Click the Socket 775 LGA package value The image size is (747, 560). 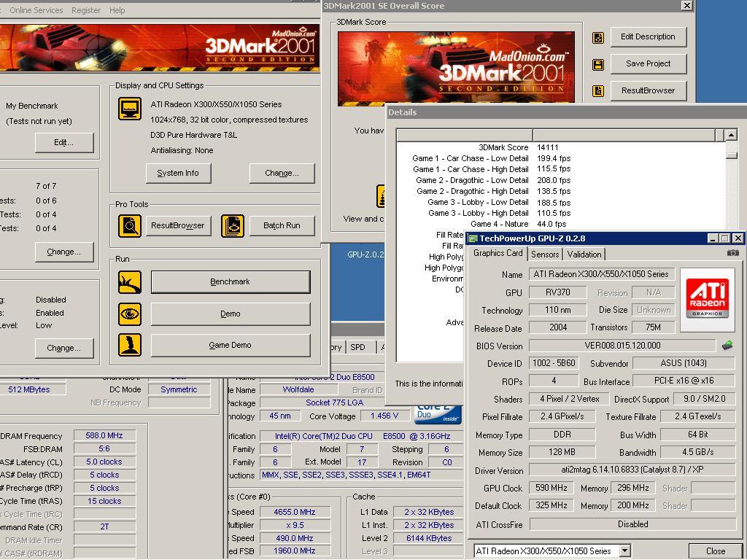point(334,402)
